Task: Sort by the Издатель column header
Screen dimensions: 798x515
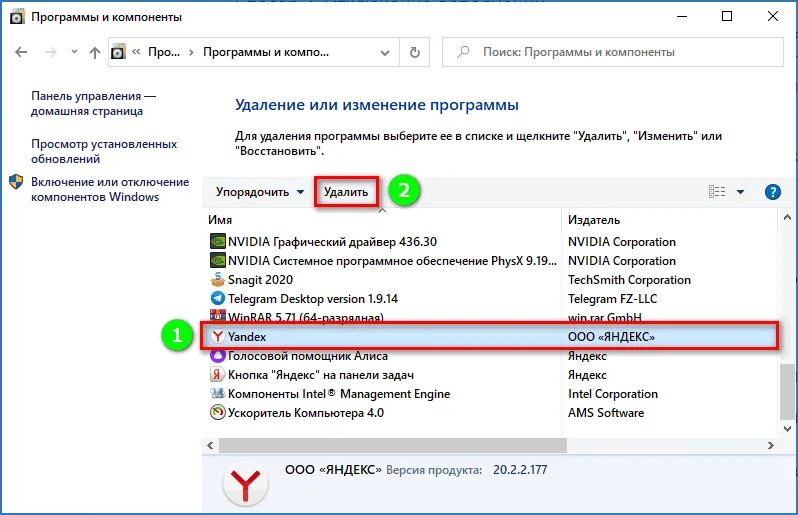Action: point(594,220)
